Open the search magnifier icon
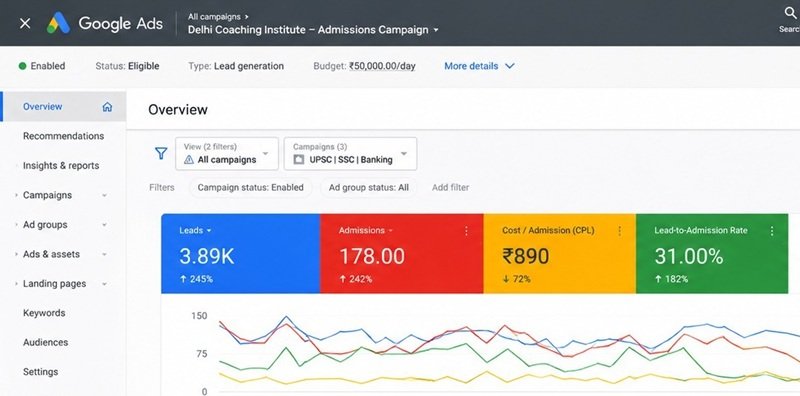800x396 pixels. (x=790, y=14)
